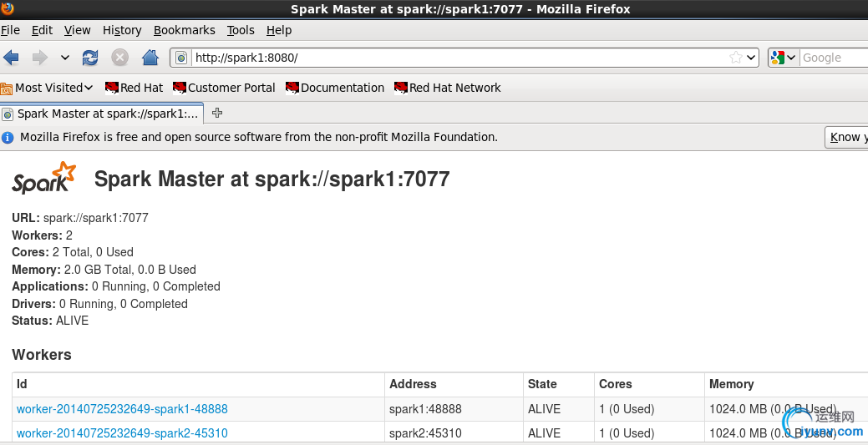Open the Help menu
Screen dimensions: 868x445
(279, 30)
